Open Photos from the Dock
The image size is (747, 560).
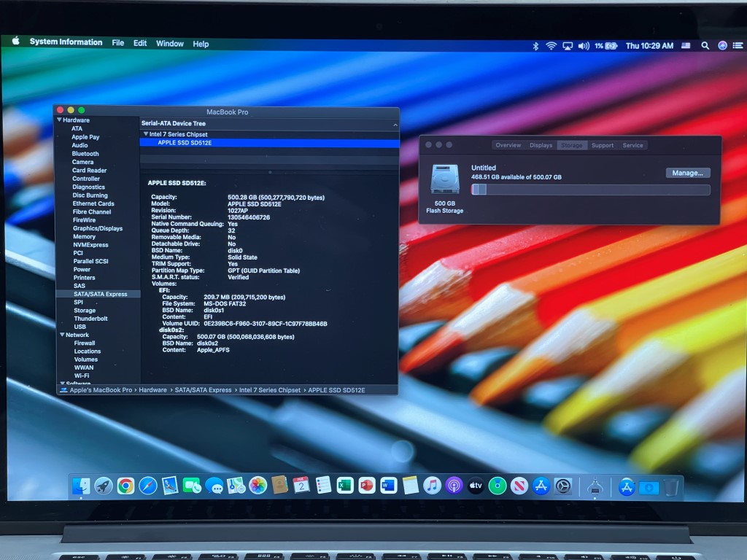click(x=258, y=486)
